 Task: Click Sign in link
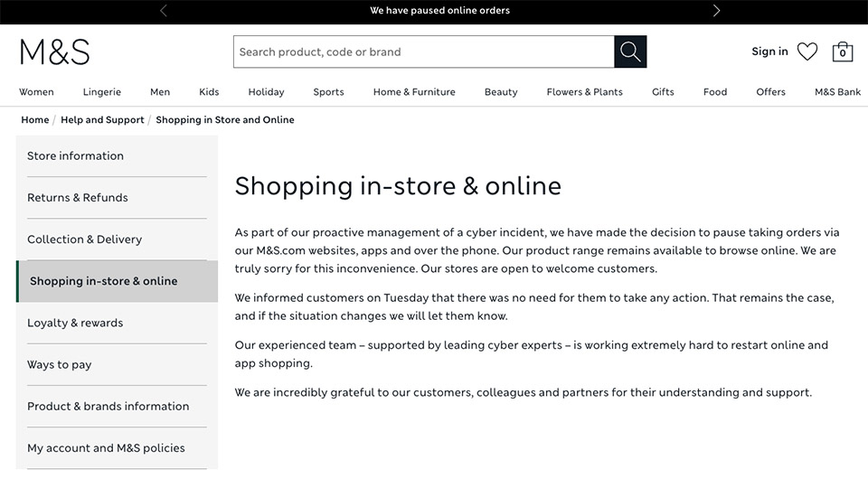[x=769, y=52]
